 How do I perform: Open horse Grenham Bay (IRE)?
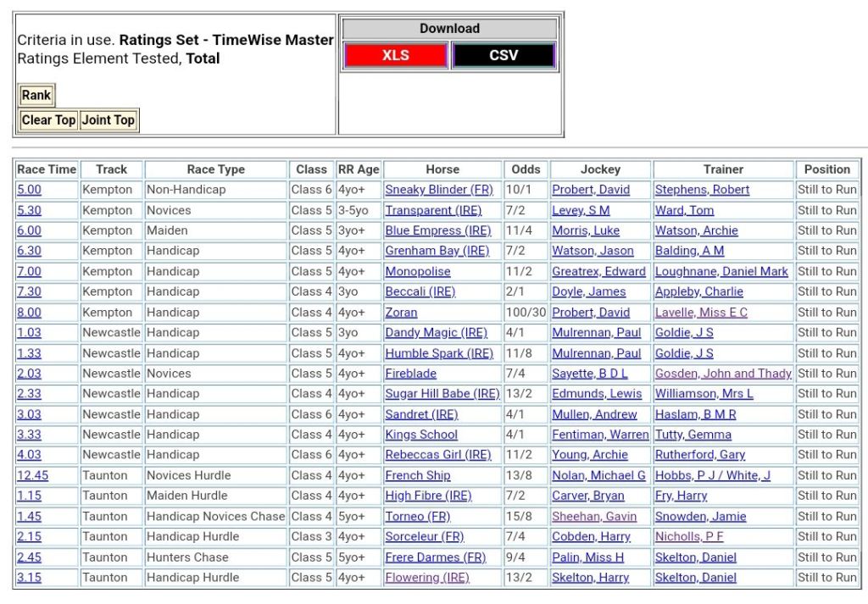437,251
